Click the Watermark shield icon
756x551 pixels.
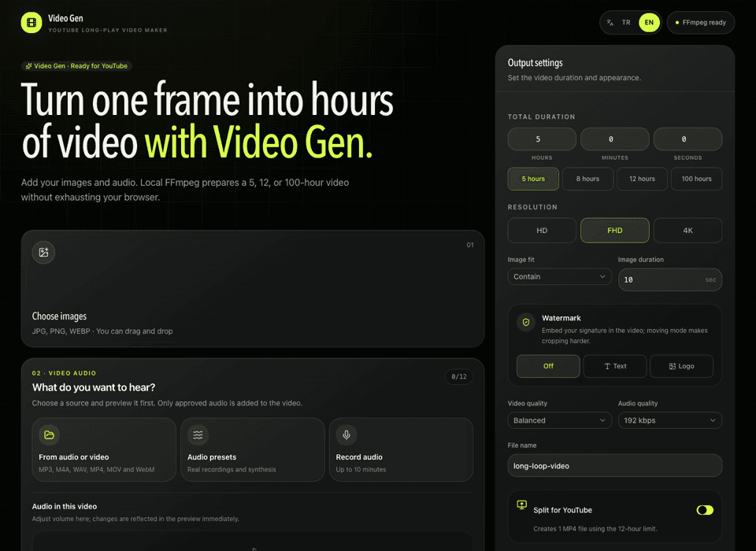[x=526, y=322]
